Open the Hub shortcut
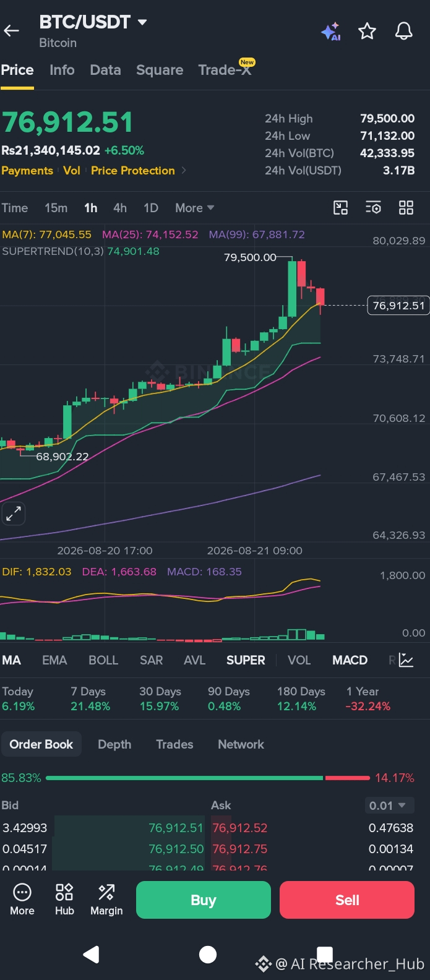430x980 pixels. (64, 900)
